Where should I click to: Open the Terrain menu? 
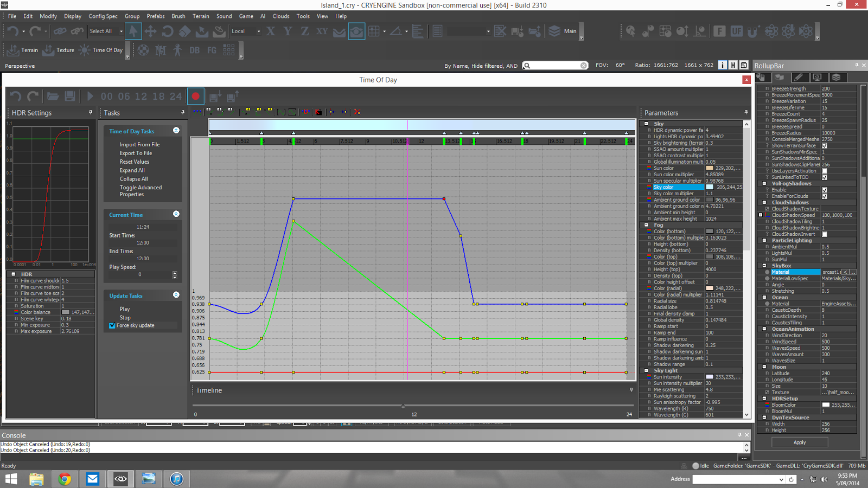(201, 16)
